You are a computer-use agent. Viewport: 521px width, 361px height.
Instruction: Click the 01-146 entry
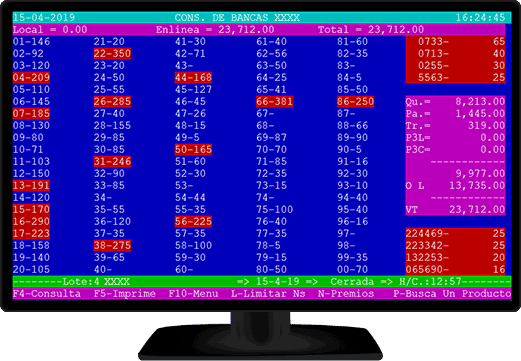point(31,42)
